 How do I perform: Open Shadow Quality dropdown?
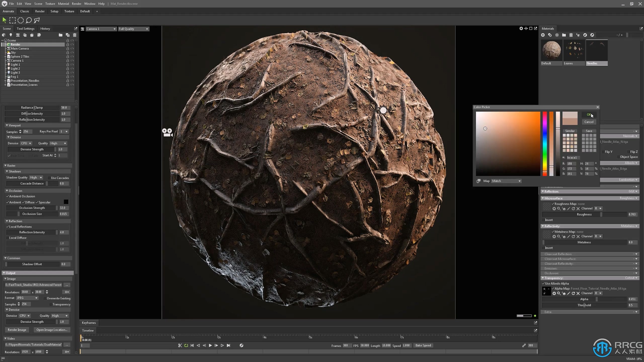pyautogui.click(x=36, y=177)
